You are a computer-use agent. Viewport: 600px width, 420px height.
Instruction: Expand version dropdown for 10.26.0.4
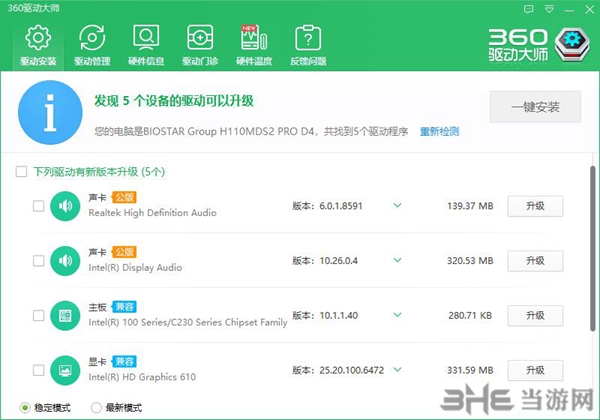pyautogui.click(x=398, y=260)
